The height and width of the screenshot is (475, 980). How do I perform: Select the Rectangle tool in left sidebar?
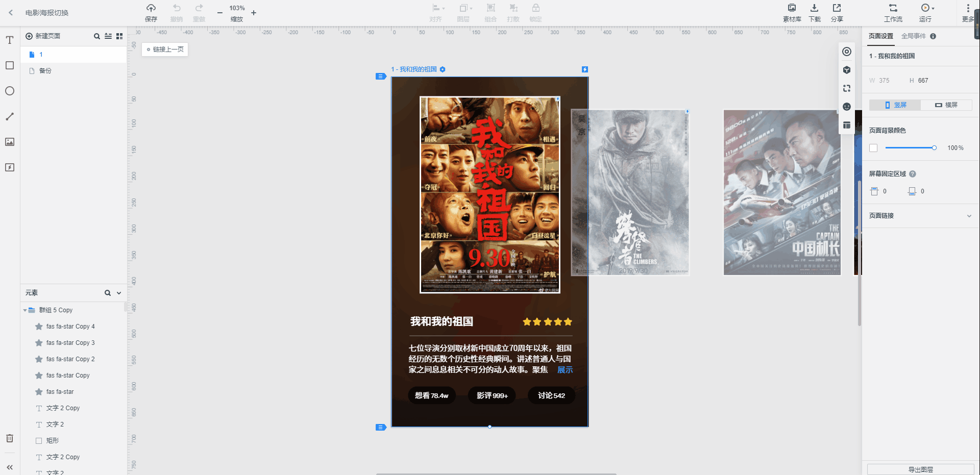[x=10, y=65]
